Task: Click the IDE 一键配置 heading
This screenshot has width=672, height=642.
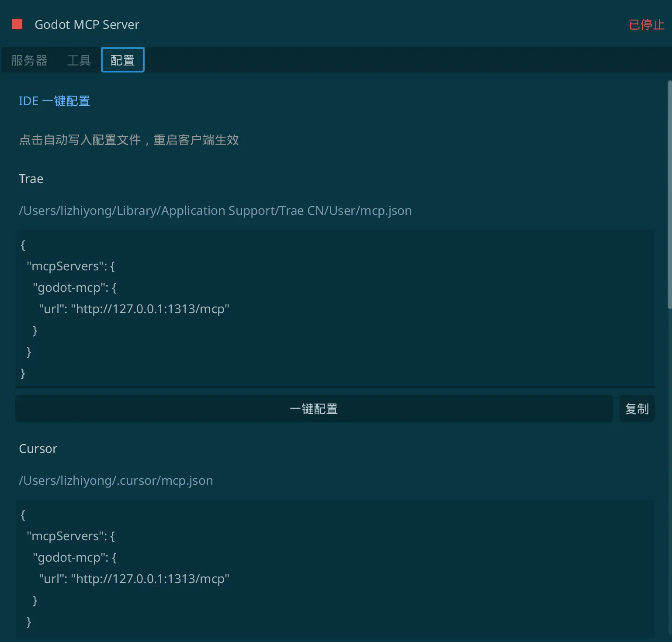Action: click(x=54, y=101)
